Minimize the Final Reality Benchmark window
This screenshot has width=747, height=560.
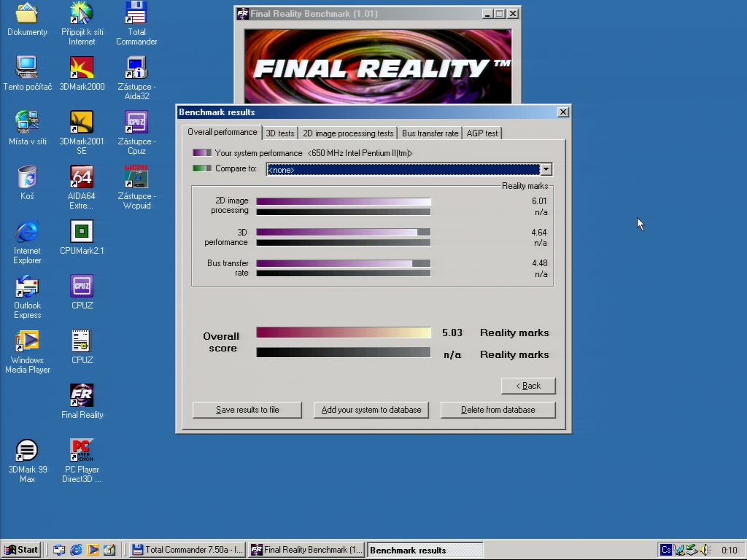487,14
